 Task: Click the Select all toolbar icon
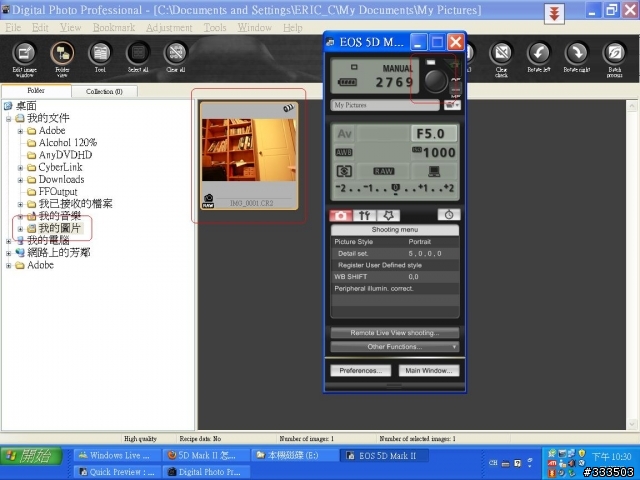[138, 58]
